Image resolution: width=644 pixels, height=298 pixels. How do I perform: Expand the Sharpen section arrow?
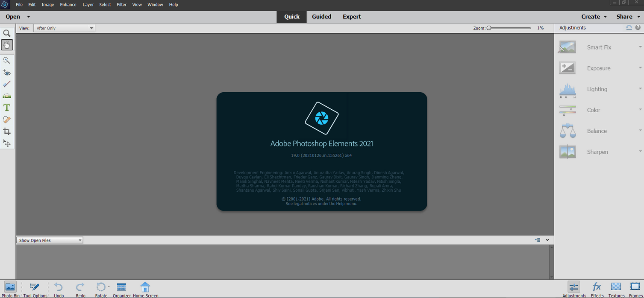click(x=640, y=151)
